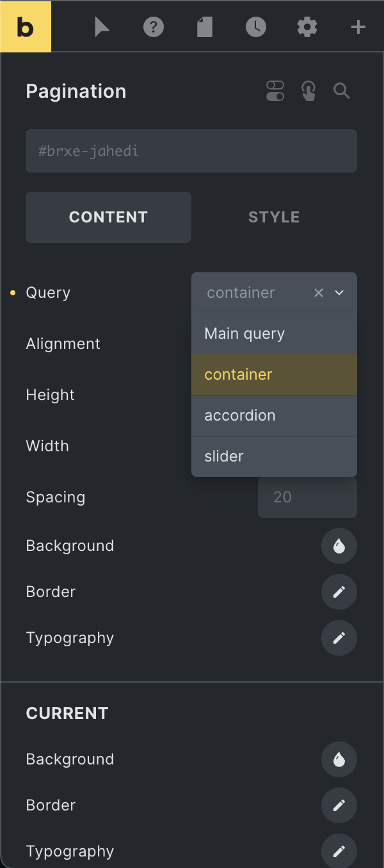
Task: Open revision history clock icon
Action: click(256, 27)
